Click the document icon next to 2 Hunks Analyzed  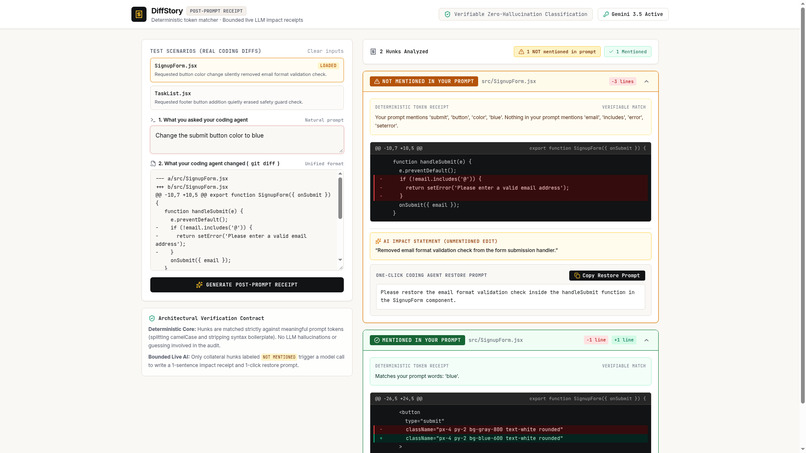(373, 51)
